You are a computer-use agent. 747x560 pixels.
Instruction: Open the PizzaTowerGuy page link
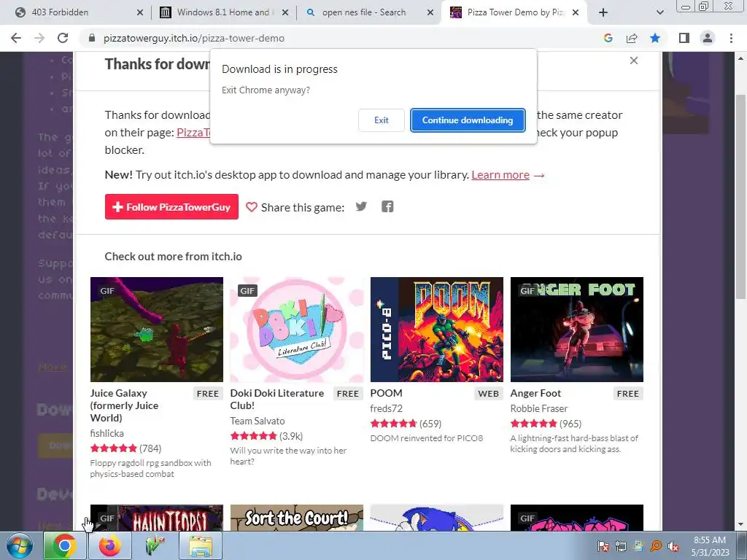193,133
